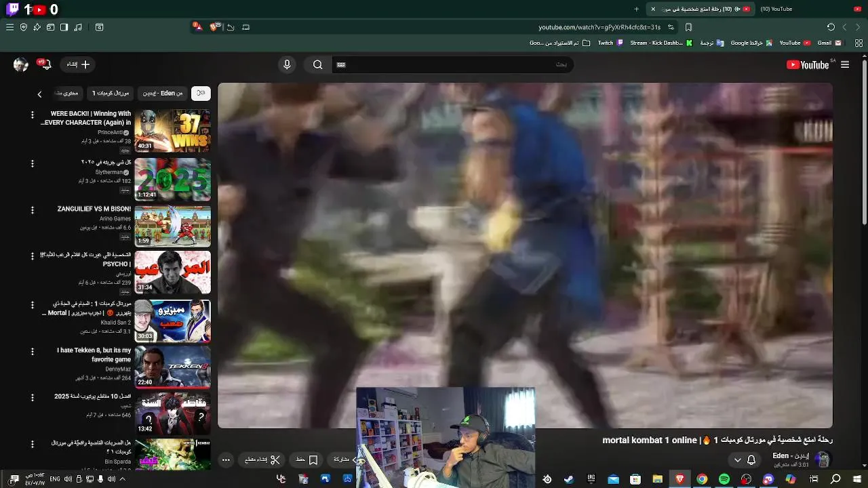Open options menu for ZANGUILIEF VS M BISON

pyautogui.click(x=32, y=210)
